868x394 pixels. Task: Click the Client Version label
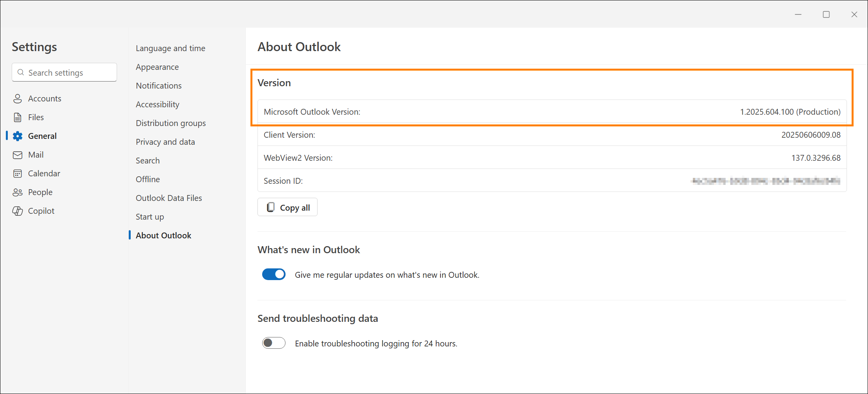289,135
